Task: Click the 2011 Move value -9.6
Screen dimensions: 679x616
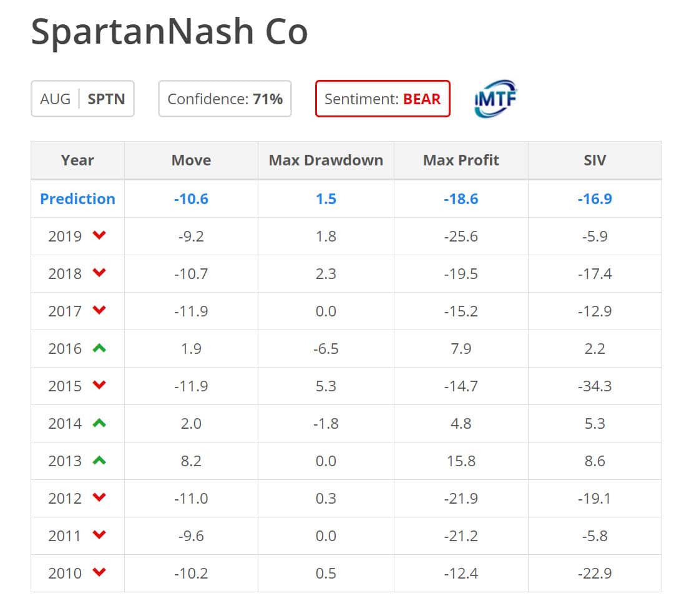Action: pyautogui.click(x=191, y=536)
